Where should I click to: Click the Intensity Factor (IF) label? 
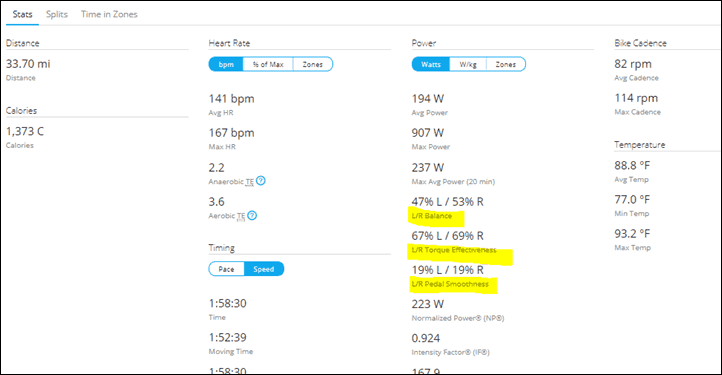pos(450,352)
